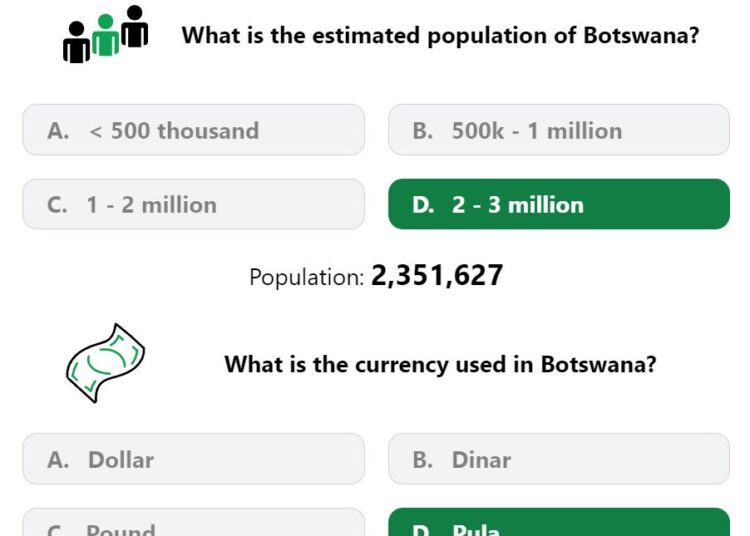Click the green person figure in the population icon
This screenshot has width=750, height=536.
[x=105, y=35]
